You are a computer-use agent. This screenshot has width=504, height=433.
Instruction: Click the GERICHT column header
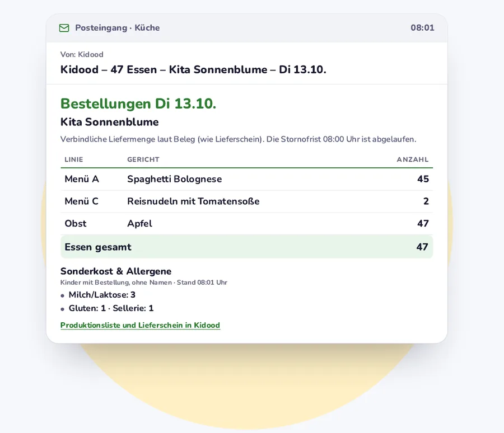click(x=143, y=159)
